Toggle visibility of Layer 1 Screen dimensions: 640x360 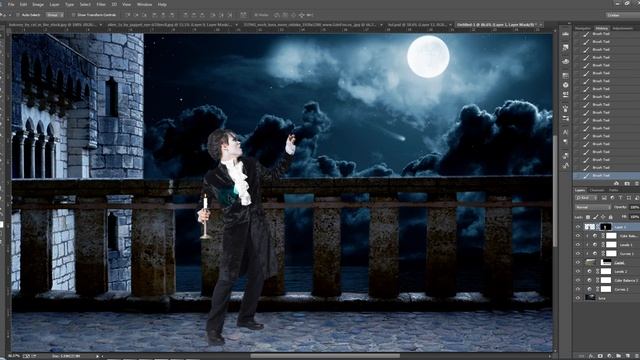[578, 227]
